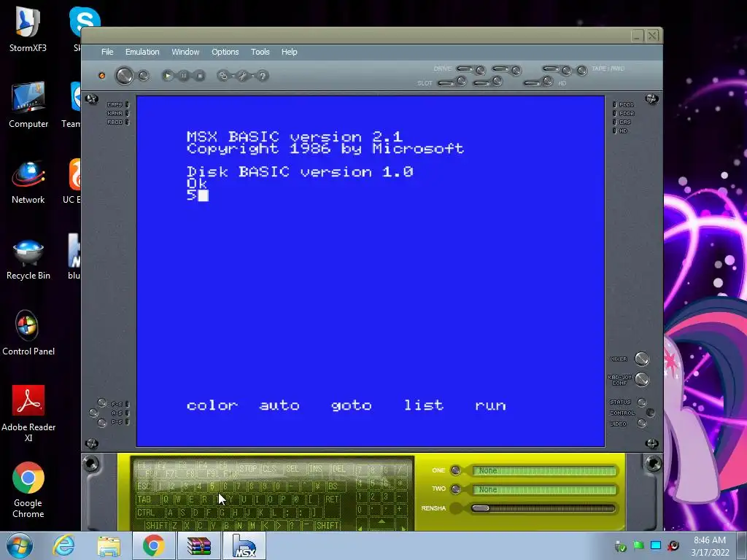Select the Control Panel desktop icon
The height and width of the screenshot is (560, 747).
28,332
